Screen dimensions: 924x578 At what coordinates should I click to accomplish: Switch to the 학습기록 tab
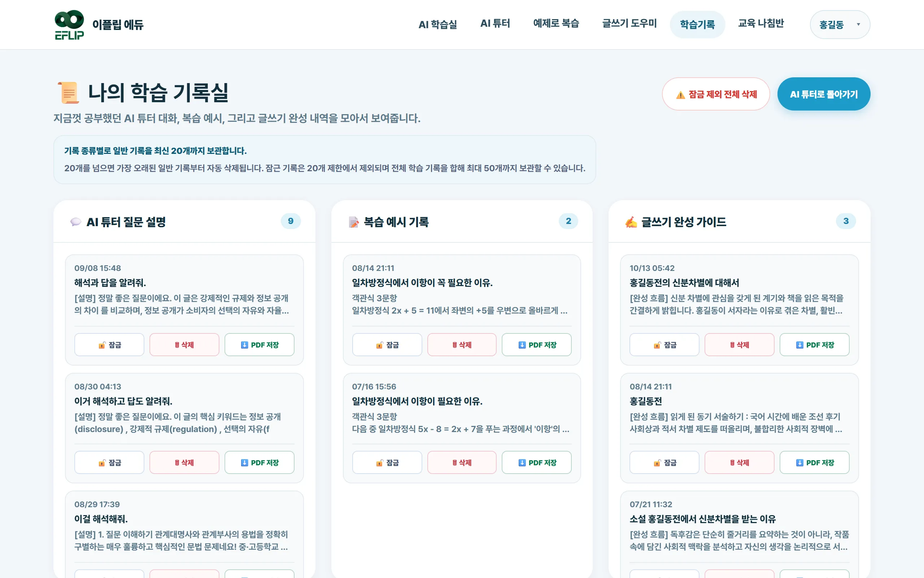pos(697,25)
